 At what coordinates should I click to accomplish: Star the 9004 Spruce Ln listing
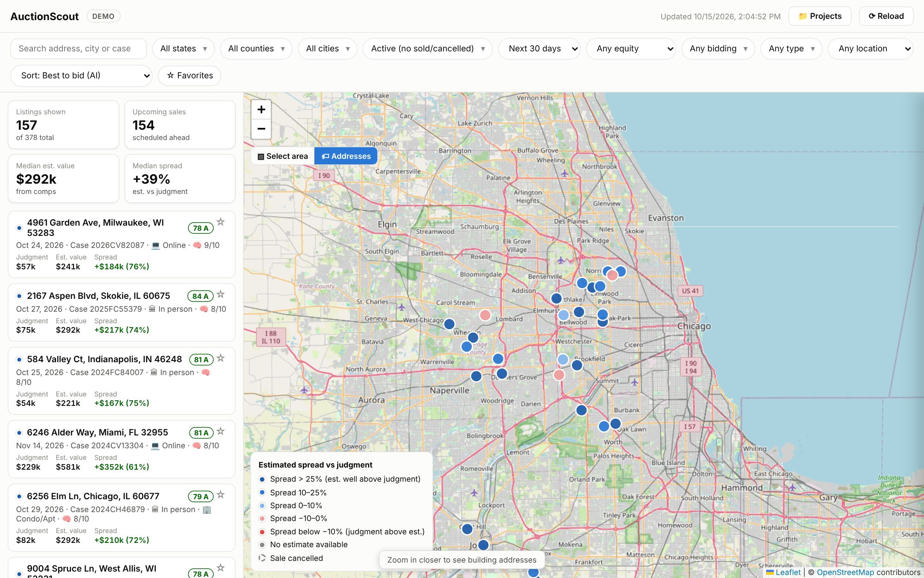pyautogui.click(x=220, y=568)
